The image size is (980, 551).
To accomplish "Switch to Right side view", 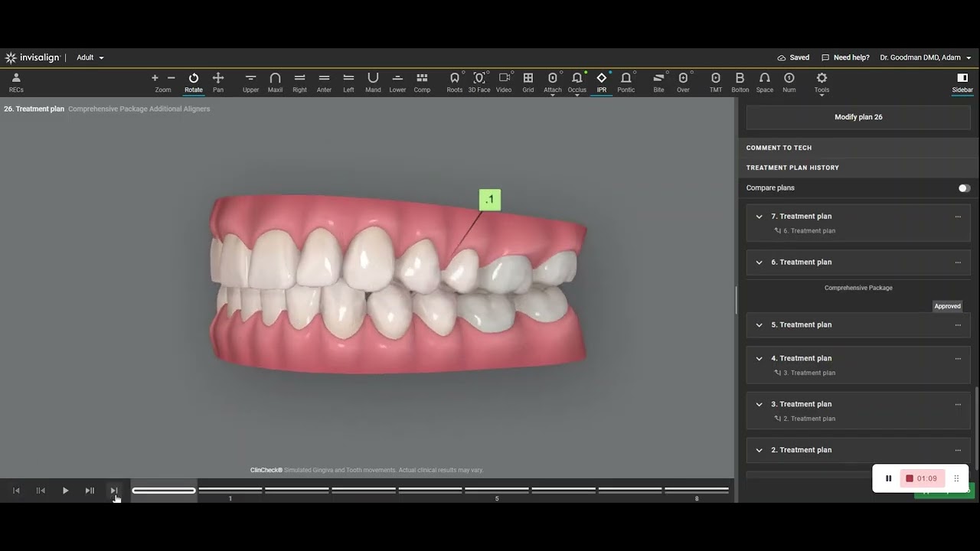I will click(299, 83).
